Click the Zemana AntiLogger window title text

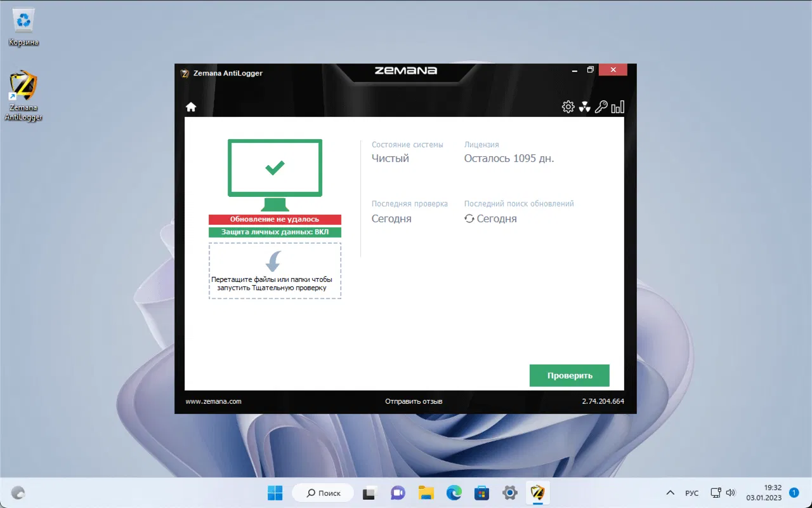pyautogui.click(x=228, y=73)
